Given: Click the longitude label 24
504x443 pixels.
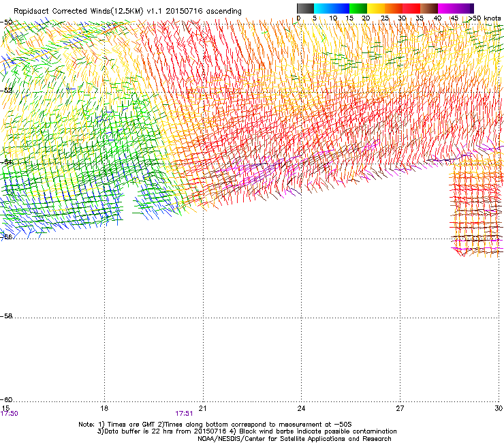Looking at the screenshot, I should point(301,408).
